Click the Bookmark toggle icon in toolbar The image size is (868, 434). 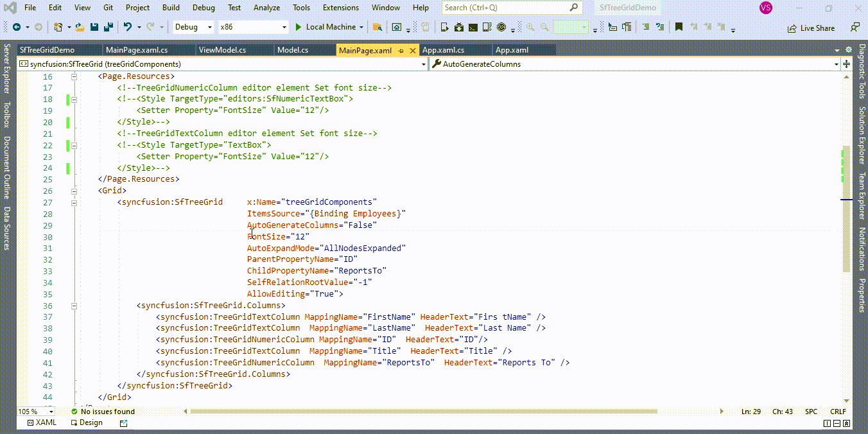[678, 27]
